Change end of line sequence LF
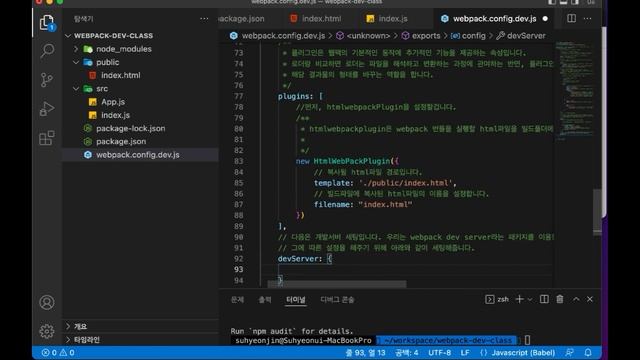Image resolution: width=640 pixels, height=360 pixels. [x=465, y=353]
